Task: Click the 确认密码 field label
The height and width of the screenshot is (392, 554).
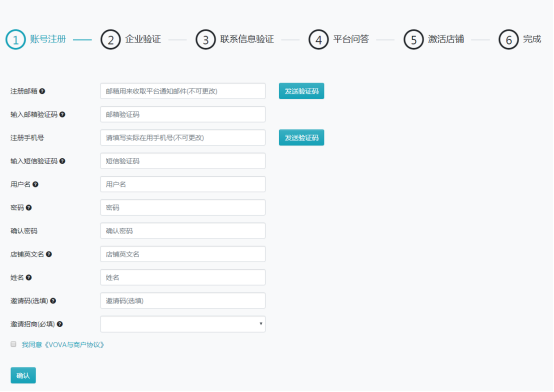Action: [24, 231]
